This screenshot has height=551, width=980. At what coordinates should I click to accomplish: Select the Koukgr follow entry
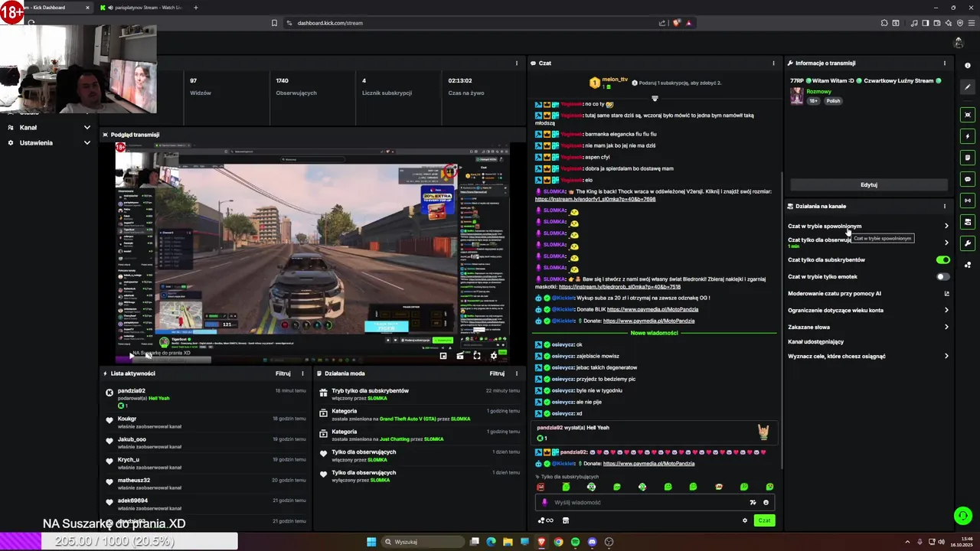(206, 422)
